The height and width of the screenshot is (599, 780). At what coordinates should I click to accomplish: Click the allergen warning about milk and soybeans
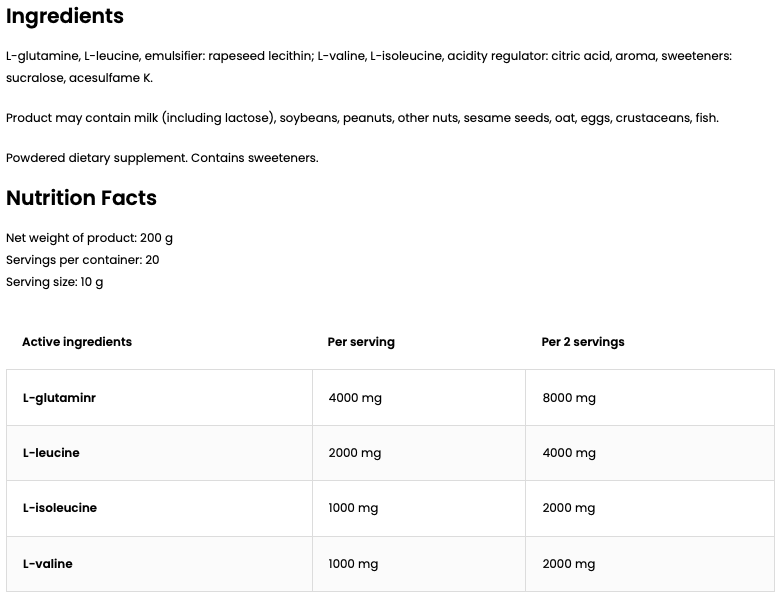pos(362,118)
